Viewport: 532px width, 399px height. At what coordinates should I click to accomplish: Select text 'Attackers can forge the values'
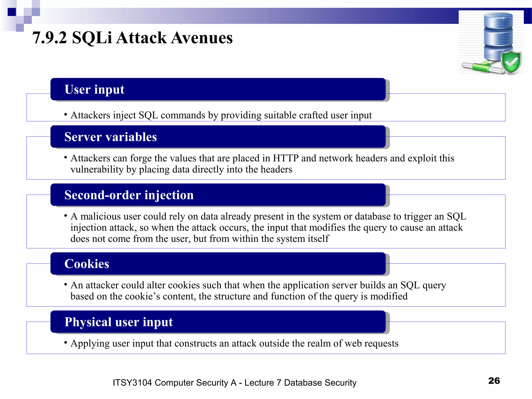(133, 158)
